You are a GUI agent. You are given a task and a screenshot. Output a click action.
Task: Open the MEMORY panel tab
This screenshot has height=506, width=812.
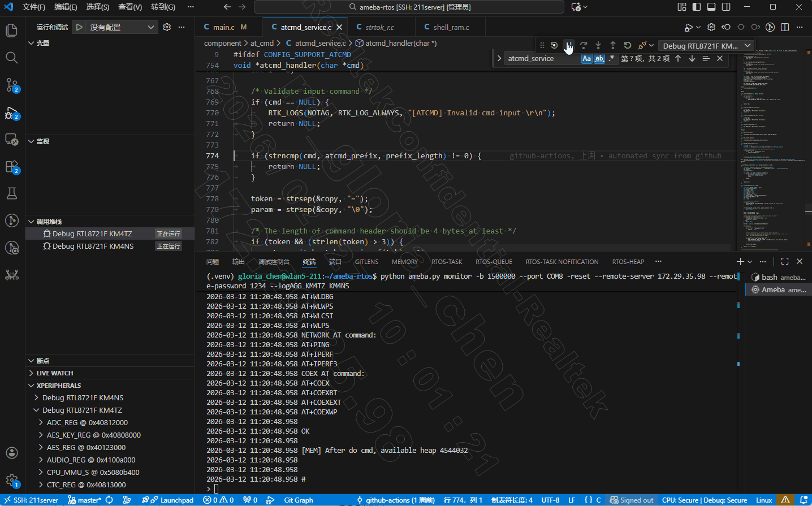pyautogui.click(x=404, y=262)
